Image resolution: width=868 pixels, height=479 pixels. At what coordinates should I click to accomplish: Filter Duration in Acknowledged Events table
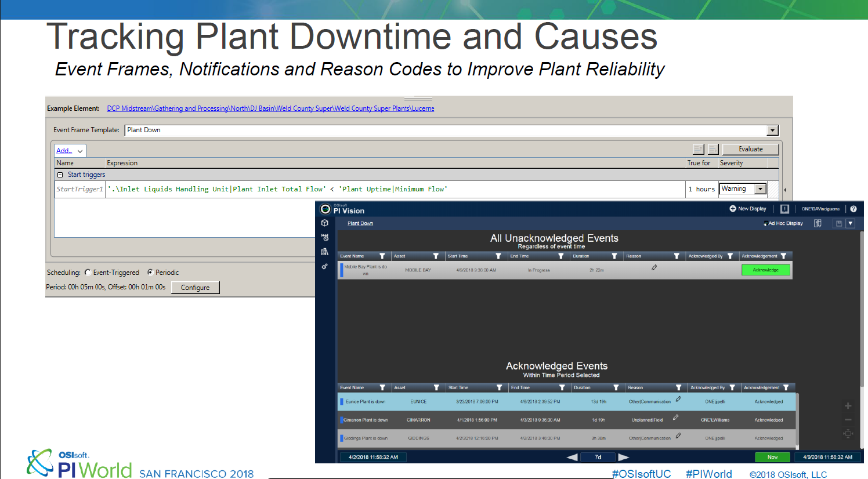coord(616,387)
